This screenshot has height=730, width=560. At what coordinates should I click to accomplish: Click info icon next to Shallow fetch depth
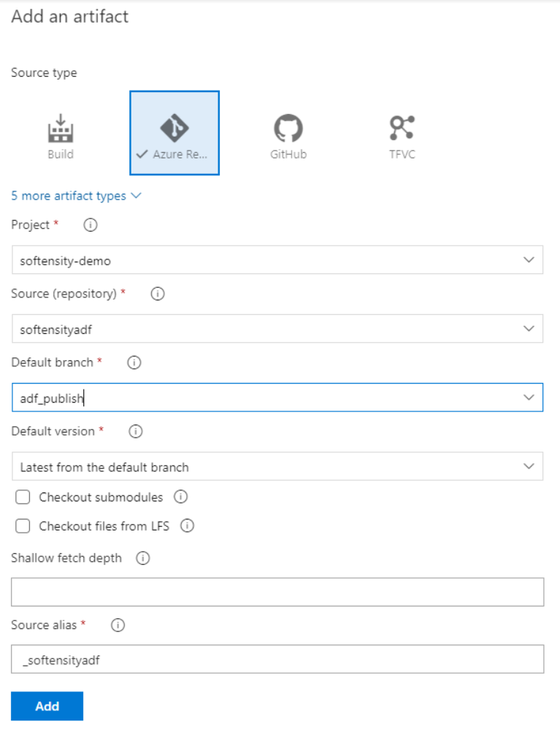click(143, 558)
